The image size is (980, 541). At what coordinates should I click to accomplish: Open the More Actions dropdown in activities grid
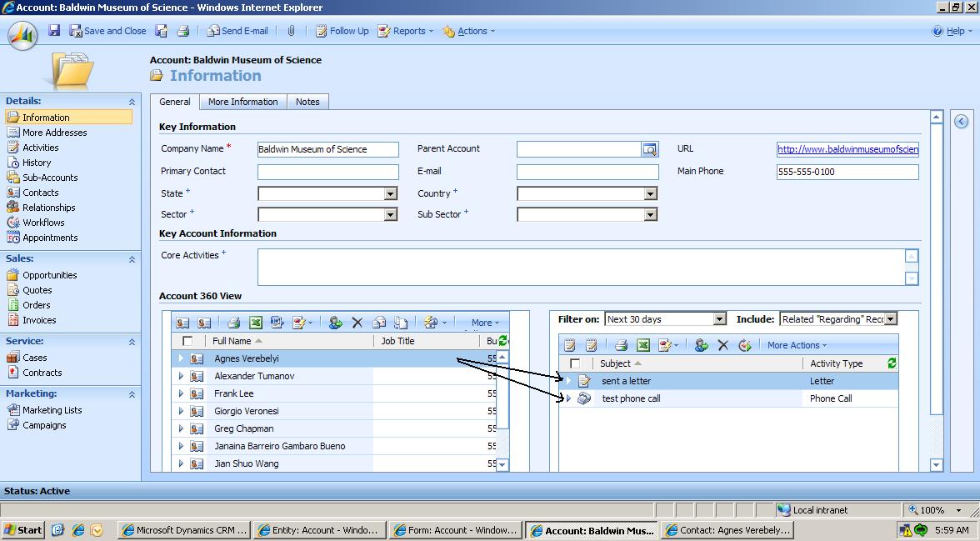point(796,345)
